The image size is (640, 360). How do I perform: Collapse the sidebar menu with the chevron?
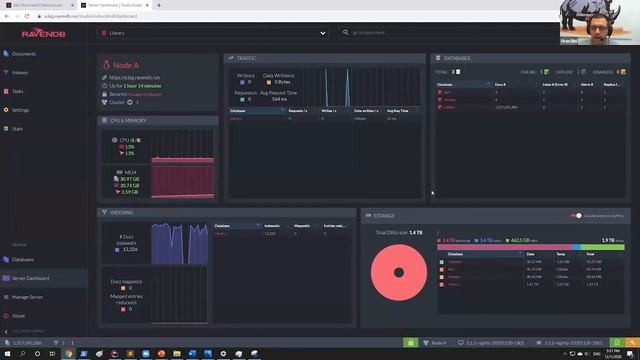point(6,331)
